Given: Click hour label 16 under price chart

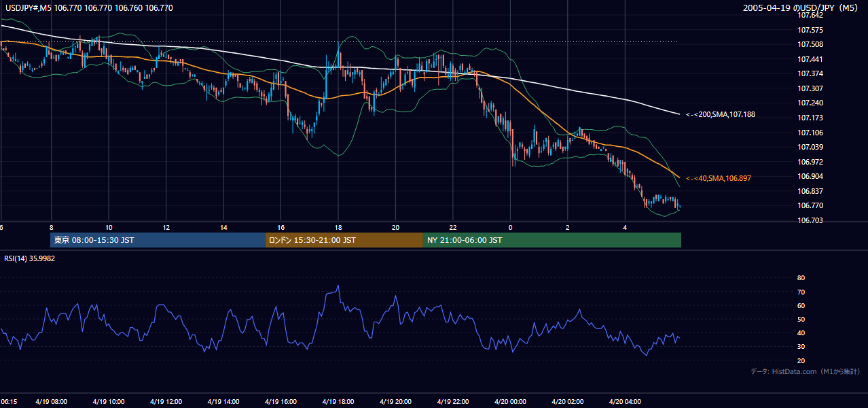Looking at the screenshot, I should click(x=281, y=227).
